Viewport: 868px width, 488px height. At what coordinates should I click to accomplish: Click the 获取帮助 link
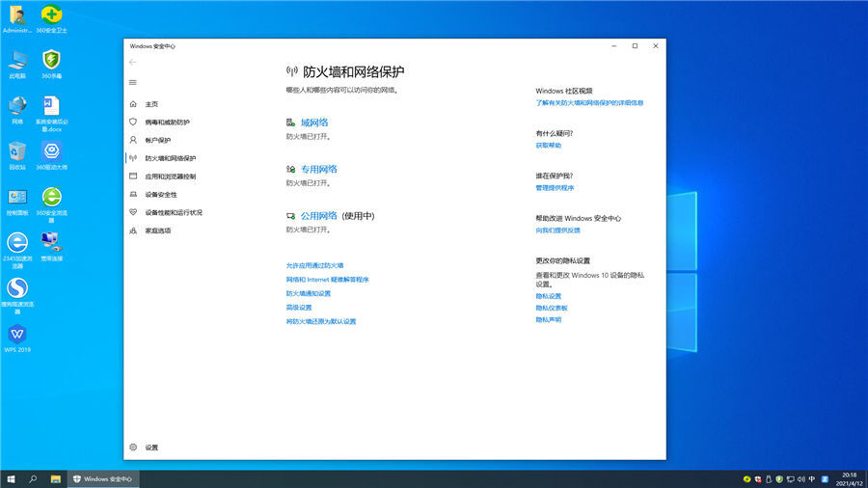point(548,146)
